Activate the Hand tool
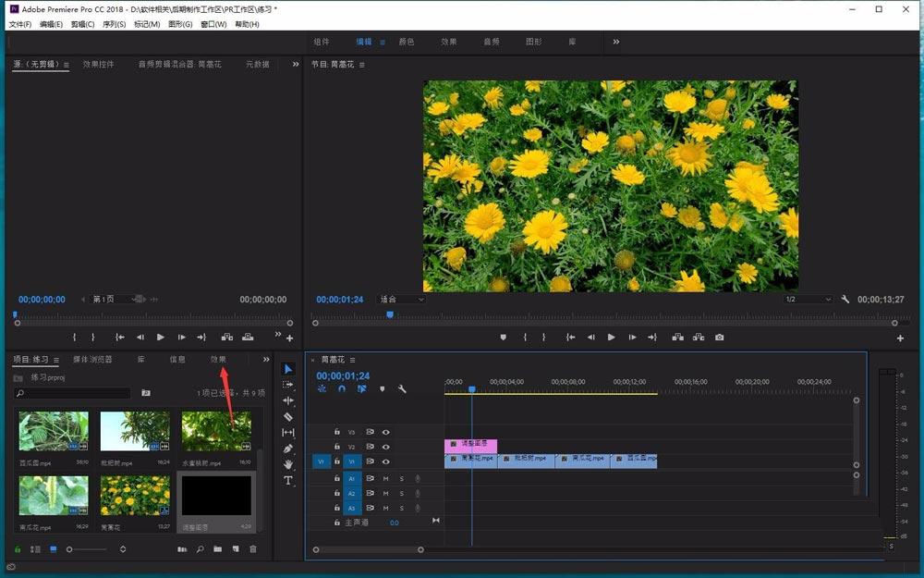The image size is (924, 578). point(288,464)
